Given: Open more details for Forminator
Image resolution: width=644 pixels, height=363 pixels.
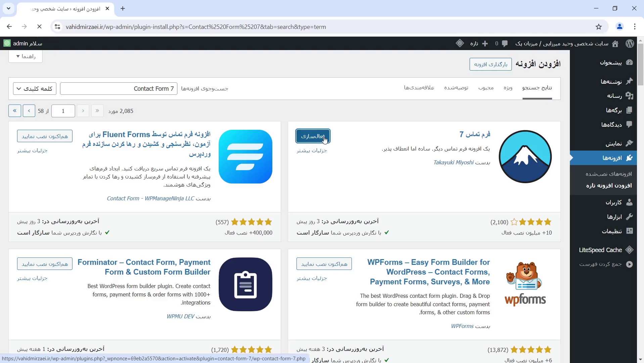Looking at the screenshot, I should click(32, 278).
